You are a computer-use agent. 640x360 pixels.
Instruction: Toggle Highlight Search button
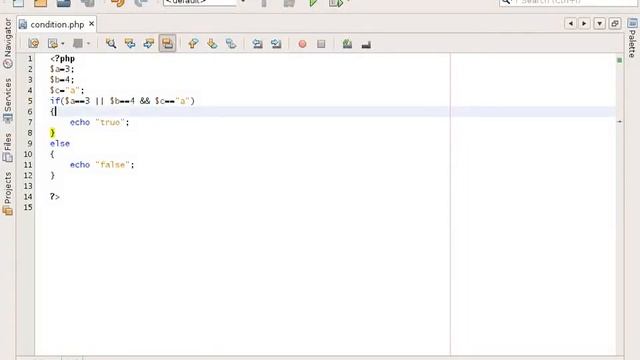[167, 44]
